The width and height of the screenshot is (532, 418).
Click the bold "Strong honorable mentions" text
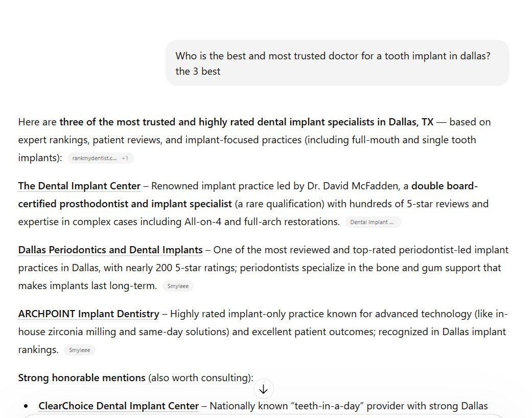(82, 378)
